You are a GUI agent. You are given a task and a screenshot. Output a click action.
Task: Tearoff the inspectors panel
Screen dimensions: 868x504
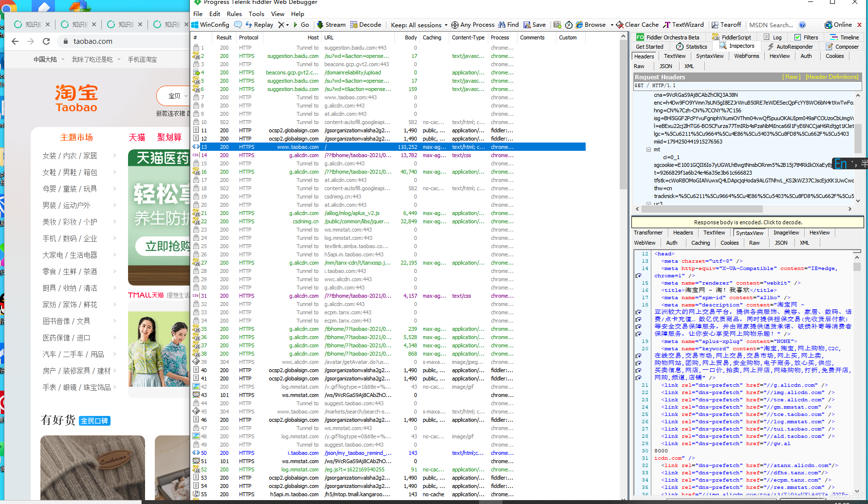point(726,25)
